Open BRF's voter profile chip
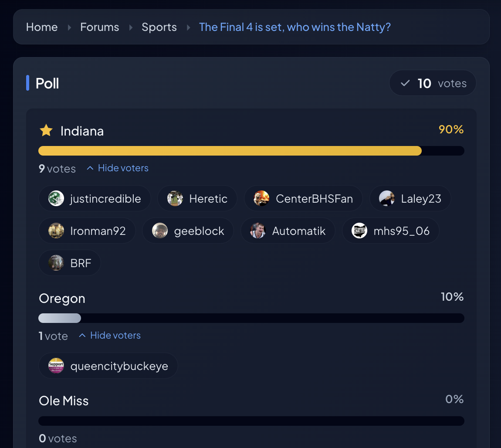 70,263
